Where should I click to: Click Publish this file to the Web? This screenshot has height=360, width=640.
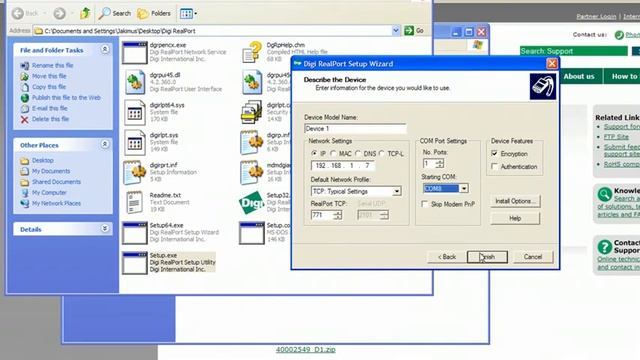66,98
